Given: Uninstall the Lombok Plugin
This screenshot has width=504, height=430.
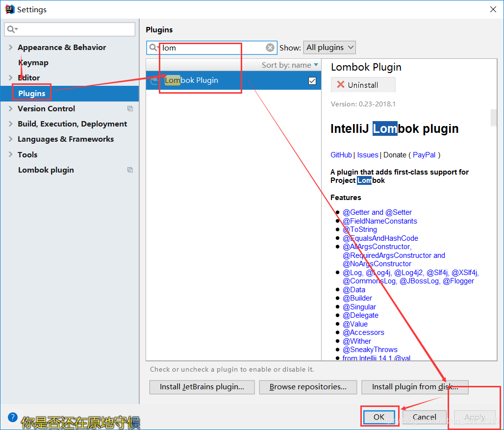Looking at the screenshot, I should (363, 85).
